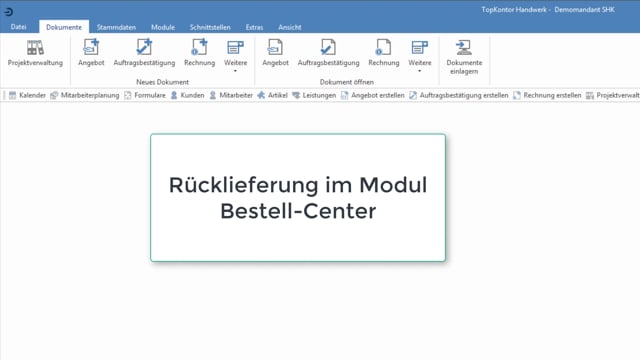The height and width of the screenshot is (360, 640).
Task: Open Mitarbeiter from quick access bar
Action: tap(231, 95)
